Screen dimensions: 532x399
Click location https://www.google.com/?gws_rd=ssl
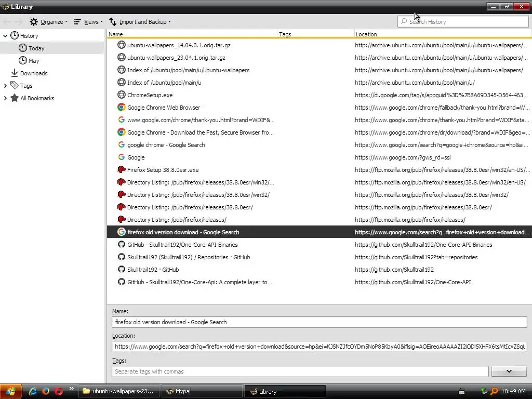pos(403,157)
